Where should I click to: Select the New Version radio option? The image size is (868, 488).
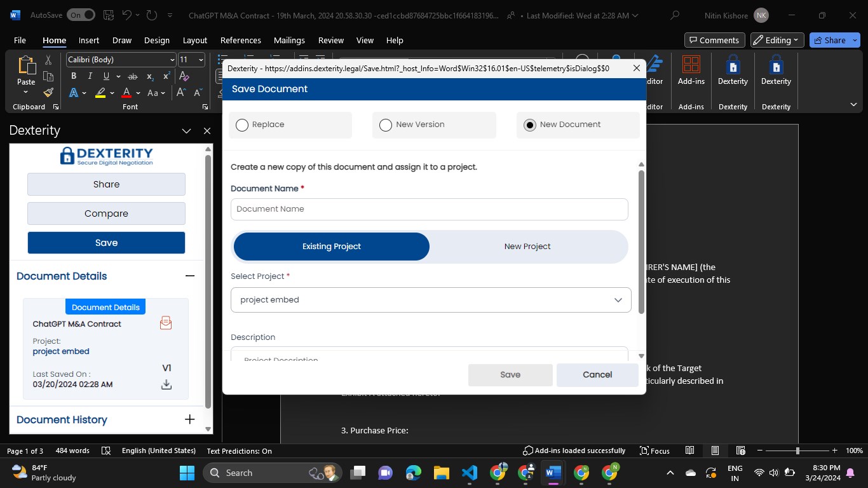(386, 125)
